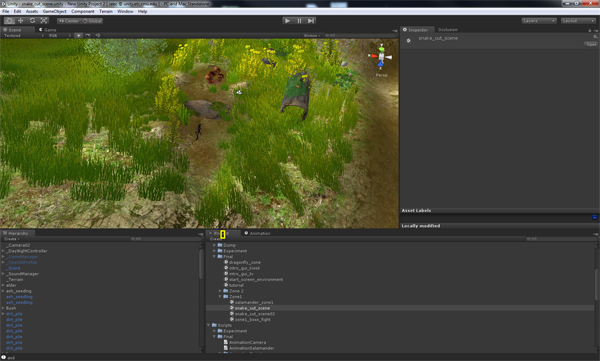Open the GameObject menu
The image size is (600, 361).
55,11
